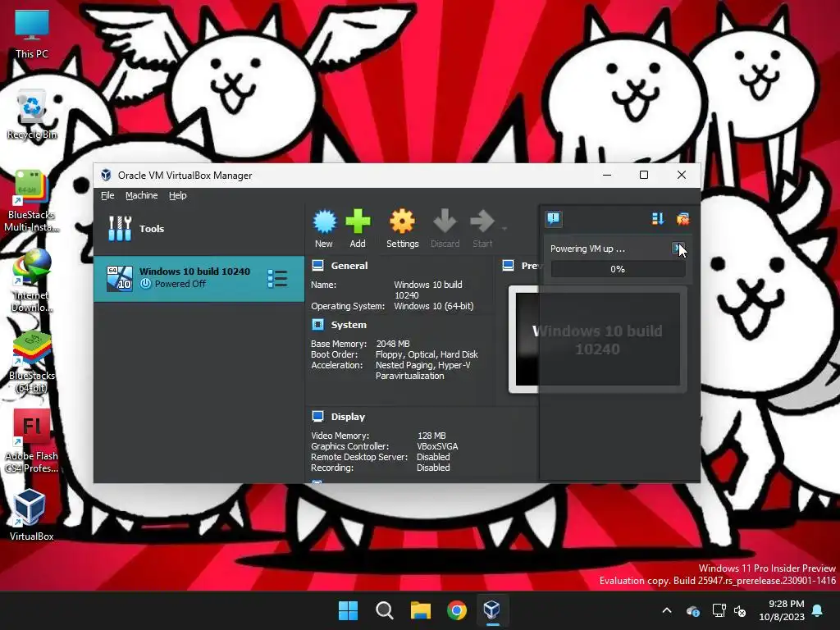Click the Preview section icon
The width and height of the screenshot is (840, 630).
pyautogui.click(x=509, y=265)
